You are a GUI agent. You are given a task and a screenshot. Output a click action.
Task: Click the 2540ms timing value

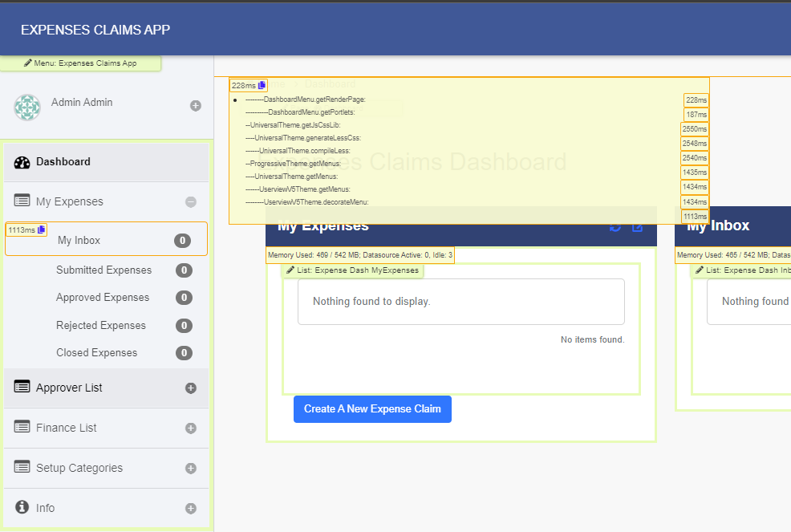[x=695, y=158]
